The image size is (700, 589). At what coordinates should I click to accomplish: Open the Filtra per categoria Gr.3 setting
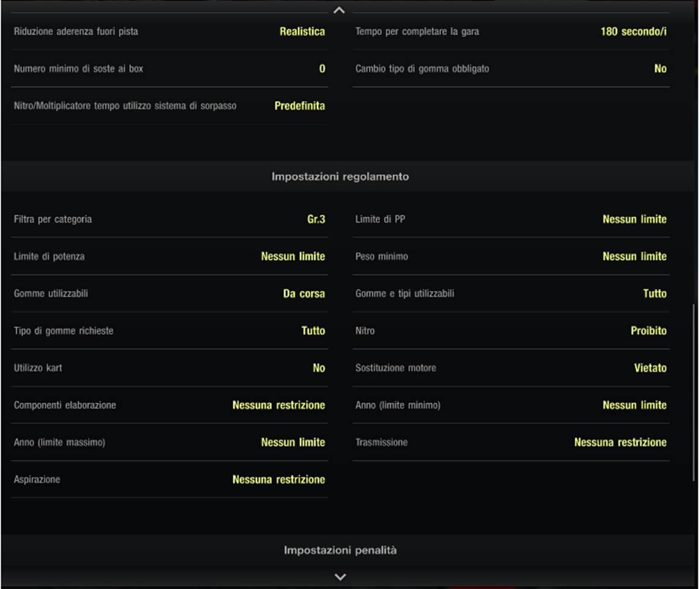click(169, 219)
